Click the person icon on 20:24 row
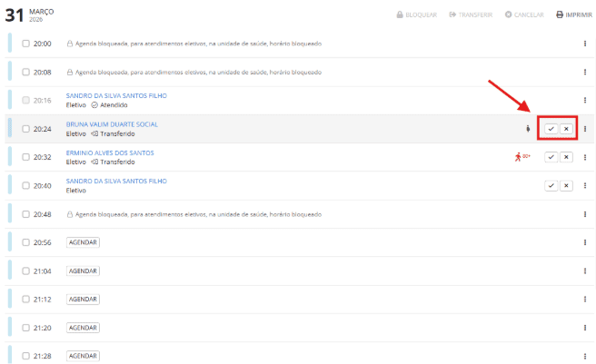596x364 pixels. click(x=527, y=129)
